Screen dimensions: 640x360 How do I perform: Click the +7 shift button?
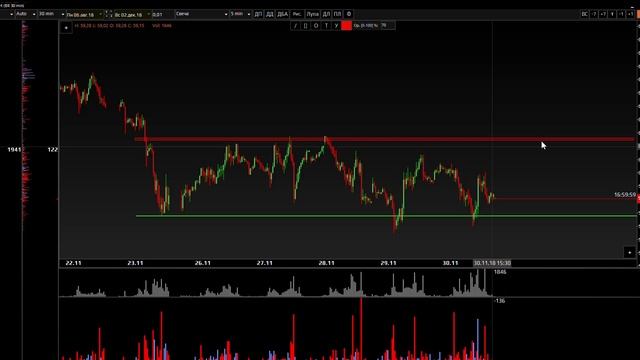coord(603,14)
